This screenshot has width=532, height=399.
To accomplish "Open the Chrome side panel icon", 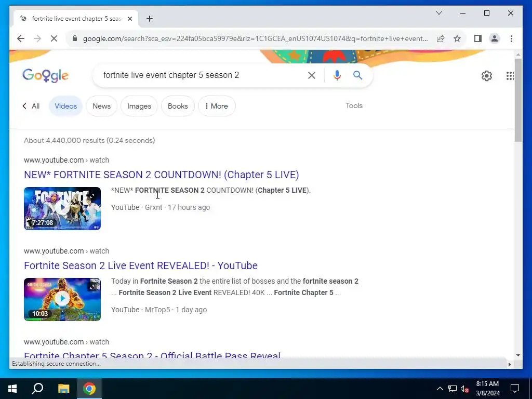I will 478,38.
